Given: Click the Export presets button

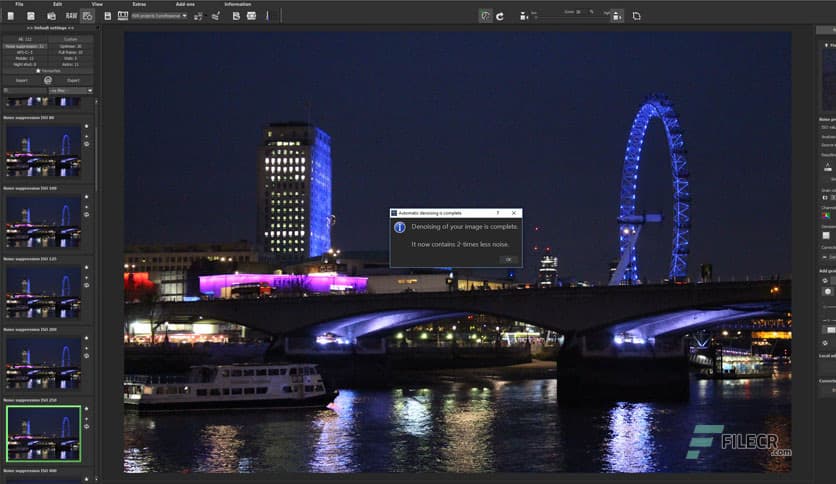Looking at the screenshot, I should point(72,80).
